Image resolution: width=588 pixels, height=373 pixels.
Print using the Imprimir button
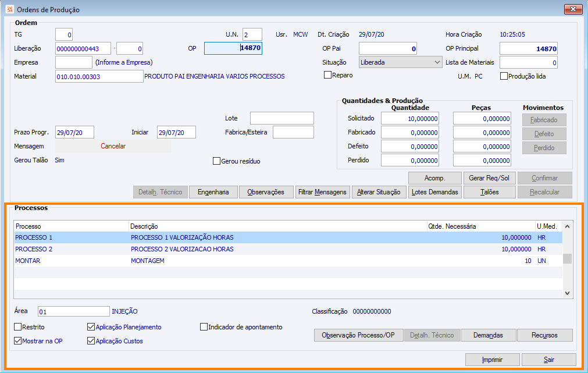tap(492, 360)
